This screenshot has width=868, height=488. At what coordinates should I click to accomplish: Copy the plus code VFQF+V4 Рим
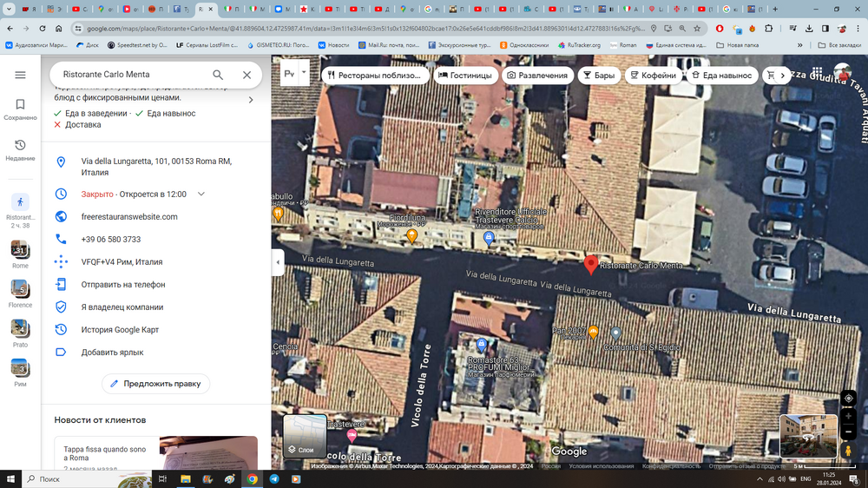tap(122, 262)
